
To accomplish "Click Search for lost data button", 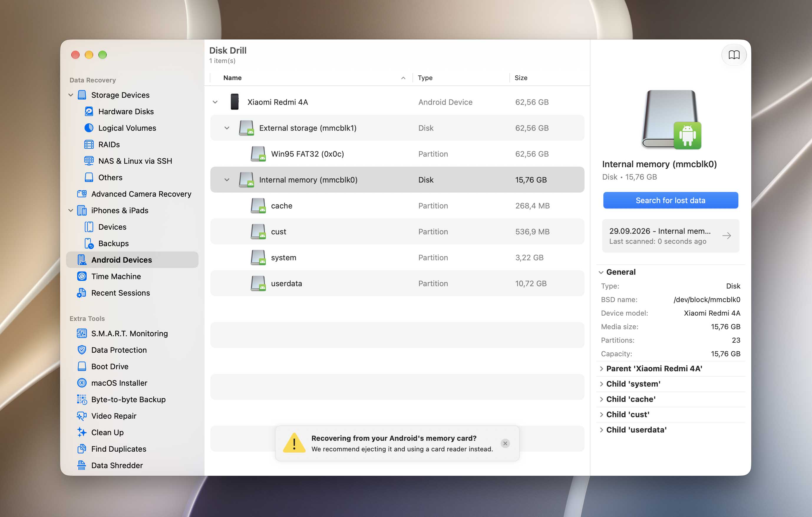I will tap(670, 200).
